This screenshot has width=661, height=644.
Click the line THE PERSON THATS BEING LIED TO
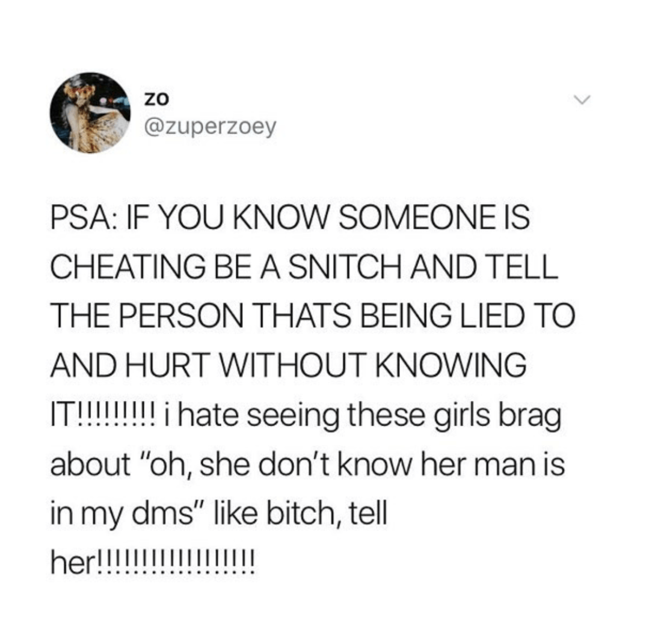313,316
